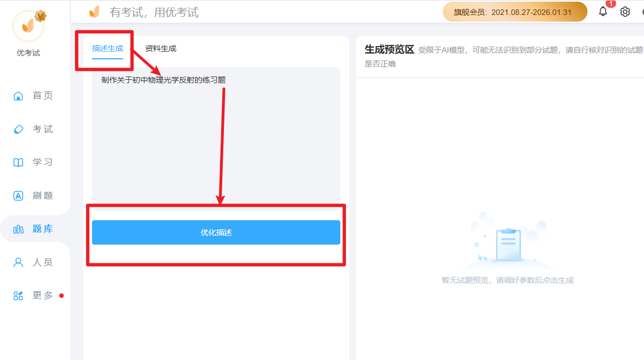Open the 人员 people icon

(18, 262)
